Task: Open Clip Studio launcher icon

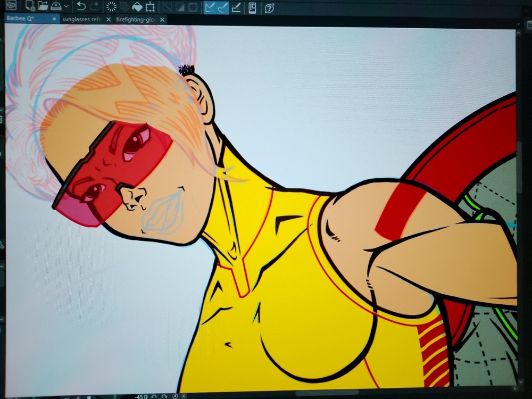Action: (11, 6)
